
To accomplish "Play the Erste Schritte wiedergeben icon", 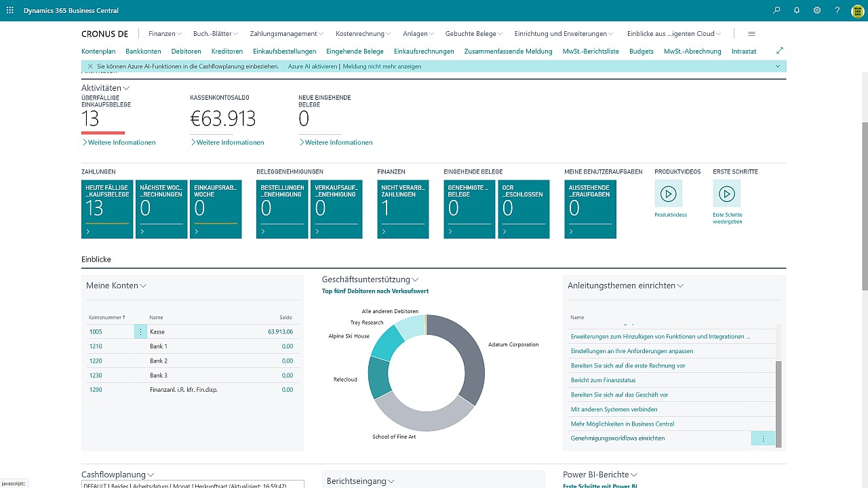I will click(726, 194).
